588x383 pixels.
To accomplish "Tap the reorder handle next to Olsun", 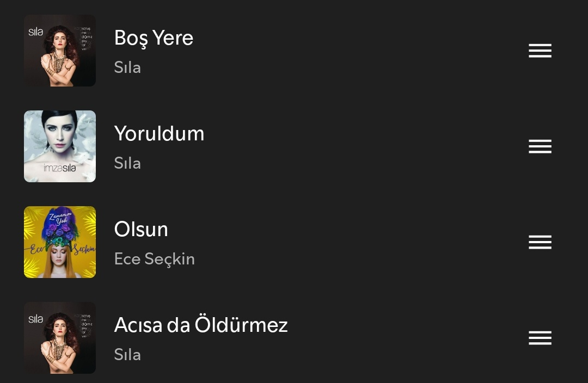I will [x=540, y=242].
